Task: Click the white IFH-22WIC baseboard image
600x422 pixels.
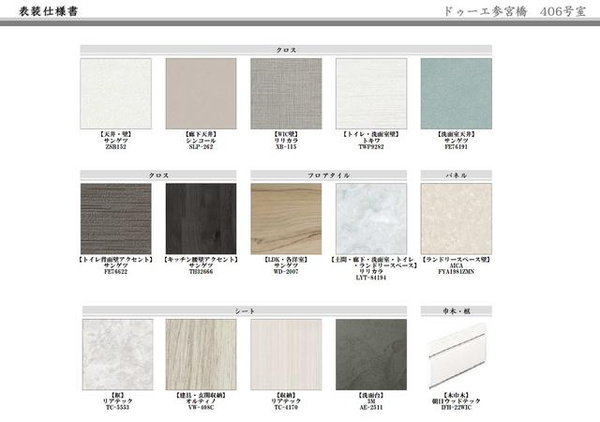Action: pos(456,358)
